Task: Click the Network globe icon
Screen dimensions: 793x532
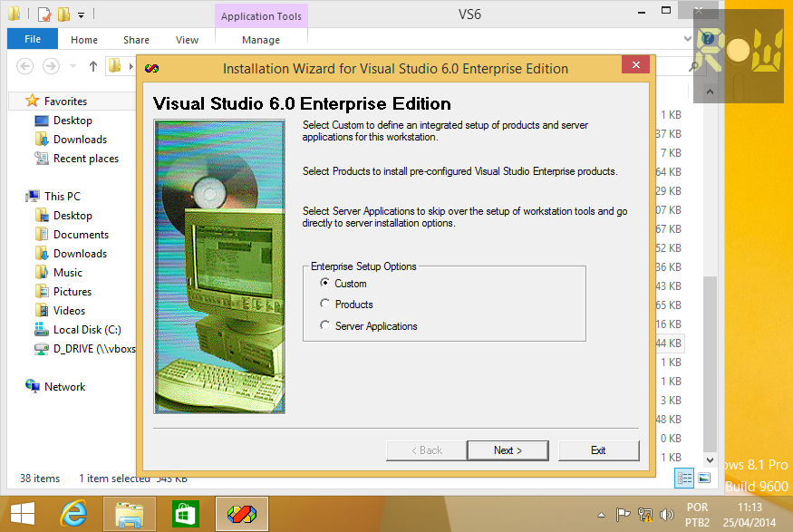Action: [33, 386]
